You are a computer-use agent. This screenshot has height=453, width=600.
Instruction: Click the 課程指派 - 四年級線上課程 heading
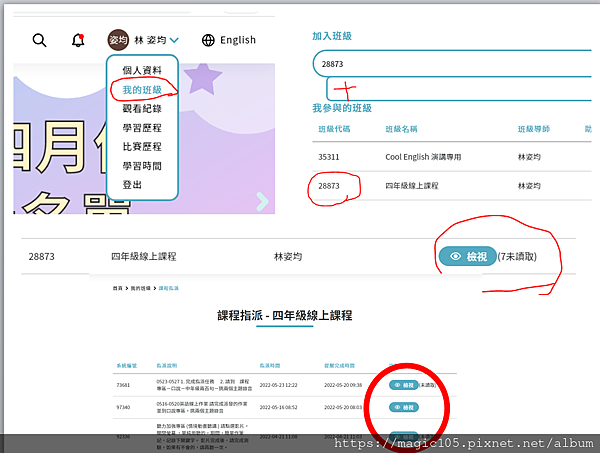pyautogui.click(x=285, y=315)
